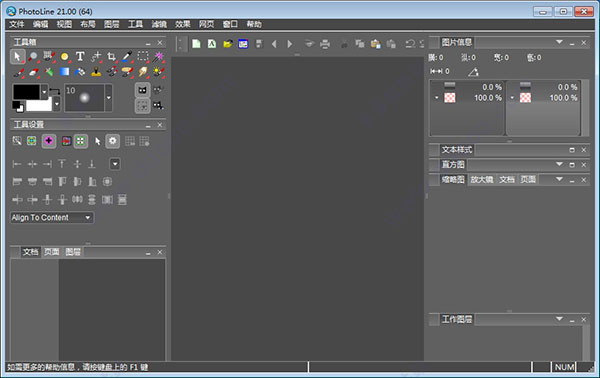Click align left edges icon
Image resolution: width=600 pixels, height=378 pixels.
[x=17, y=164]
